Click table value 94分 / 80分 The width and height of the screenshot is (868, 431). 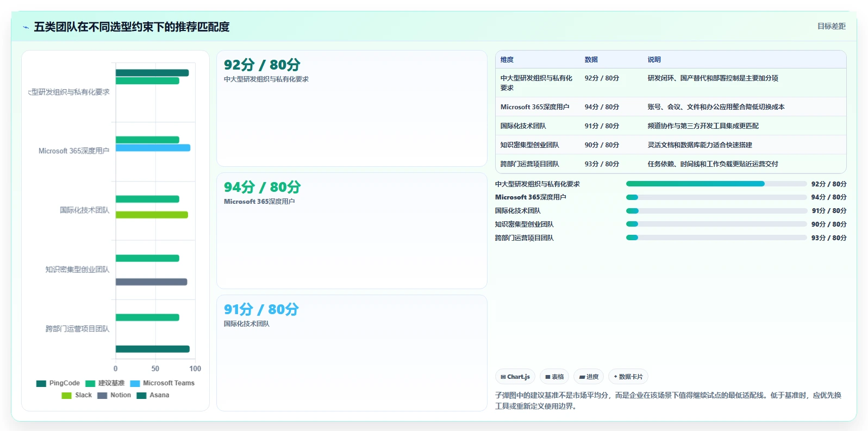pos(602,107)
